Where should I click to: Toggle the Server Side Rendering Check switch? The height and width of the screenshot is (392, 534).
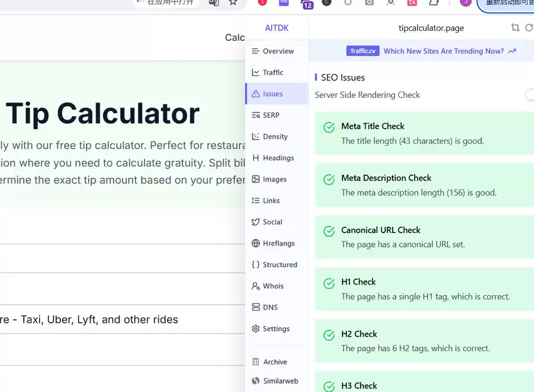click(x=530, y=95)
